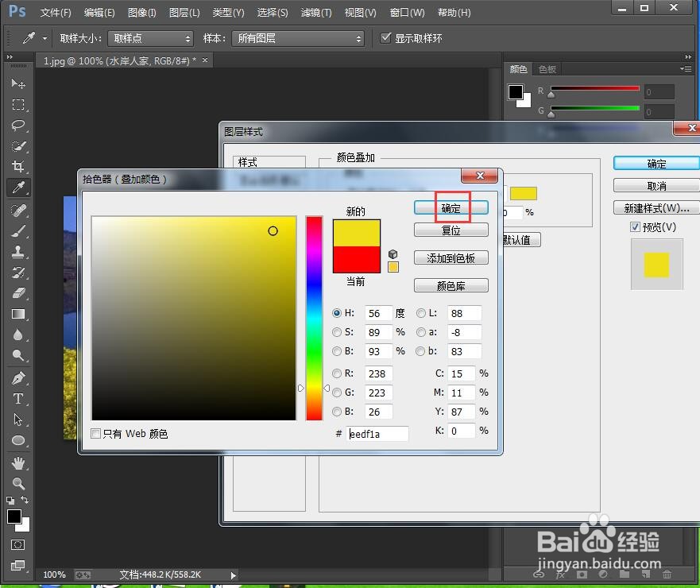Open the 样本 所有图层 dropdown
The width and height of the screenshot is (700, 588).
coord(298,38)
